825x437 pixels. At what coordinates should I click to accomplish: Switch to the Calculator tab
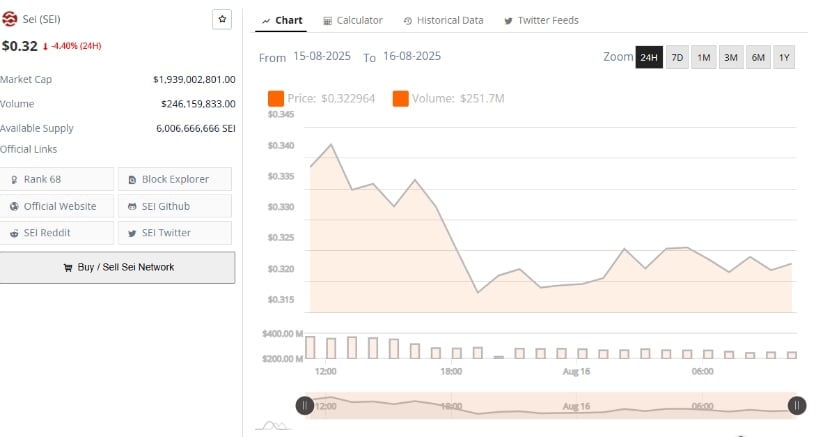353,21
